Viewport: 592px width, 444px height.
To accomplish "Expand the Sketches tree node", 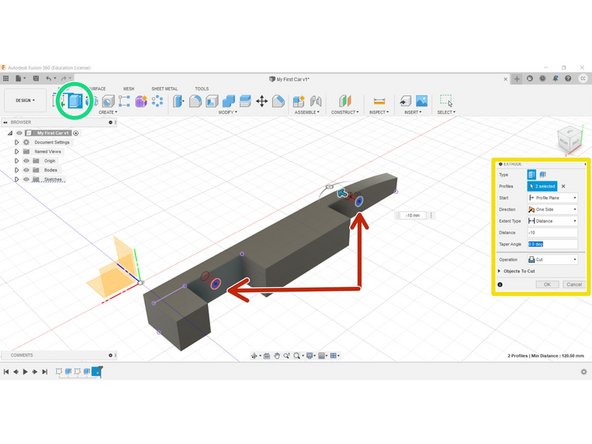I will pos(17,179).
